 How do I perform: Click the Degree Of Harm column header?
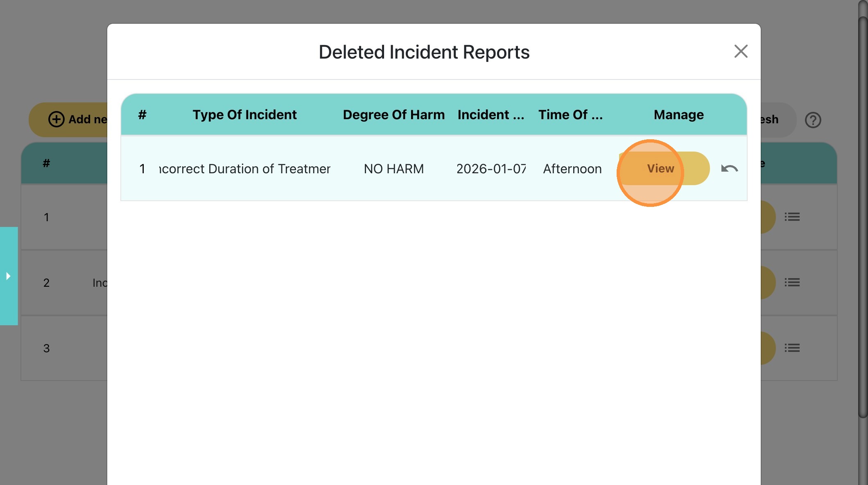point(393,115)
